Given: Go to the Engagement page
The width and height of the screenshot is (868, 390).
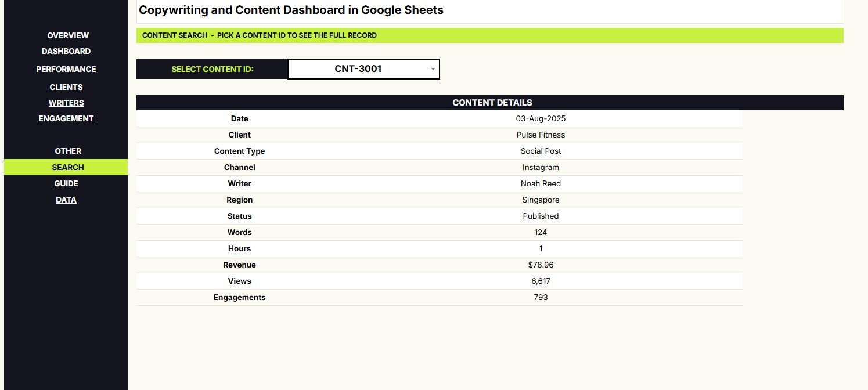Looking at the screenshot, I should click(66, 118).
